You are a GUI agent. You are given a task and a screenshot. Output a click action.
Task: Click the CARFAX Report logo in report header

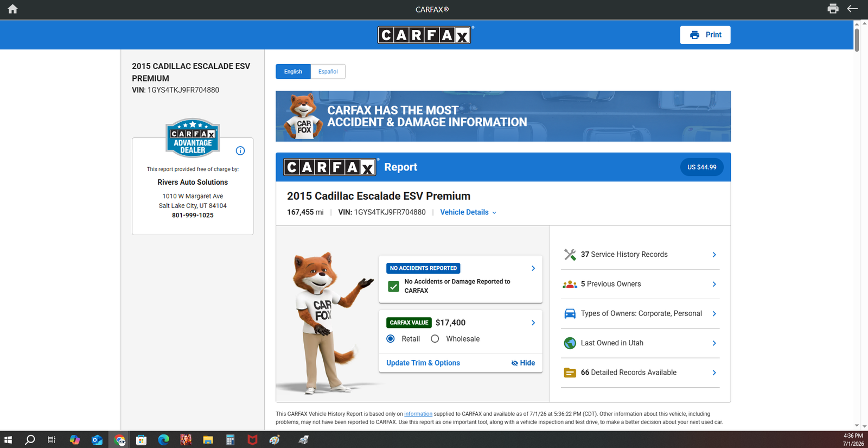pyautogui.click(x=330, y=167)
